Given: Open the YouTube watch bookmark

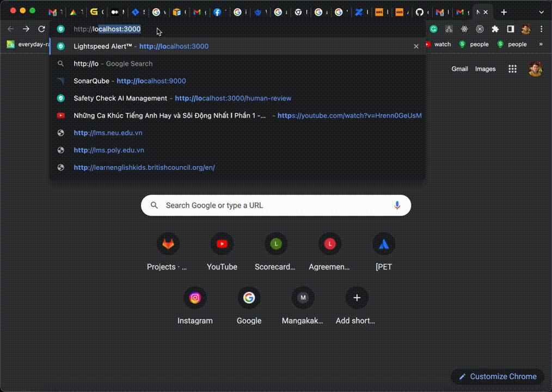Looking at the screenshot, I should tap(438, 45).
